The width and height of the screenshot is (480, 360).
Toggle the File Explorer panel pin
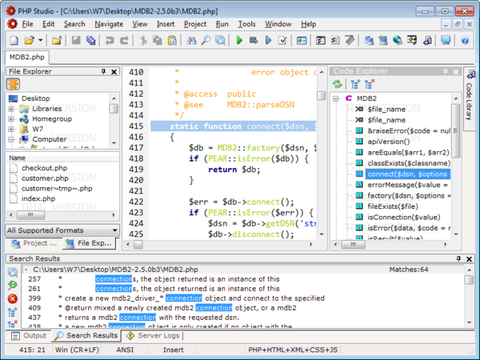click(104, 71)
